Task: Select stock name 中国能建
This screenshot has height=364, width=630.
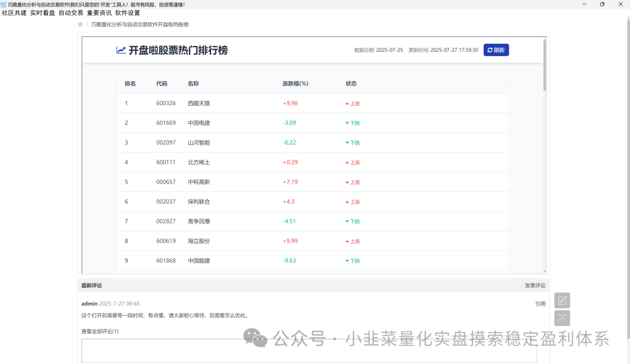Action: coord(199,261)
